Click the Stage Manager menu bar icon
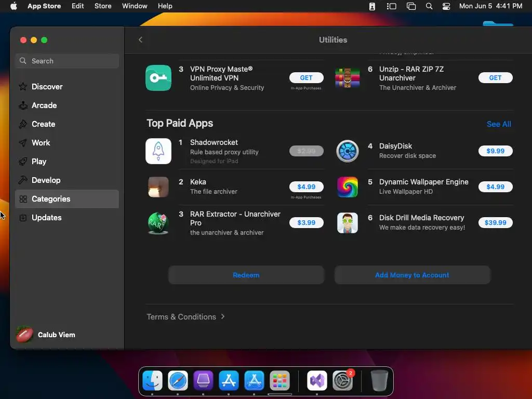 391,6
